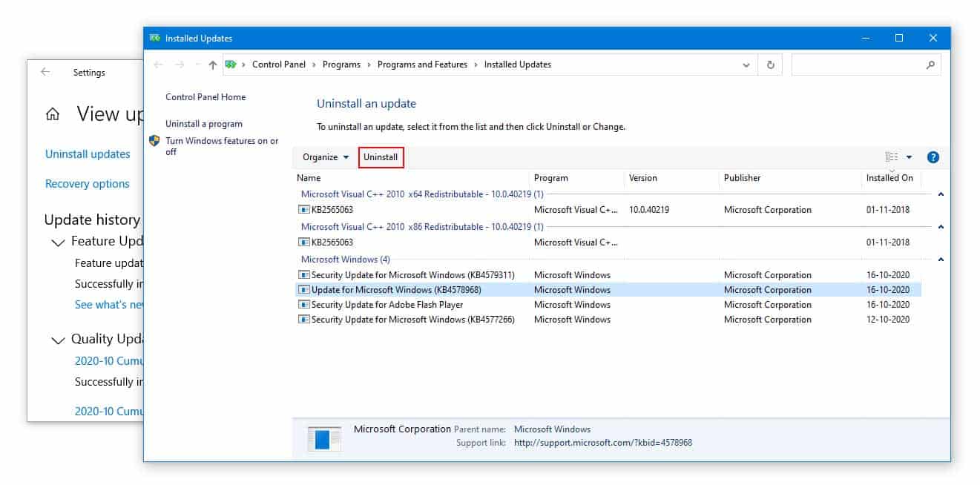Click the address bar Control Panel icon
Viewport: 980px width, 485px height.
pos(231,65)
